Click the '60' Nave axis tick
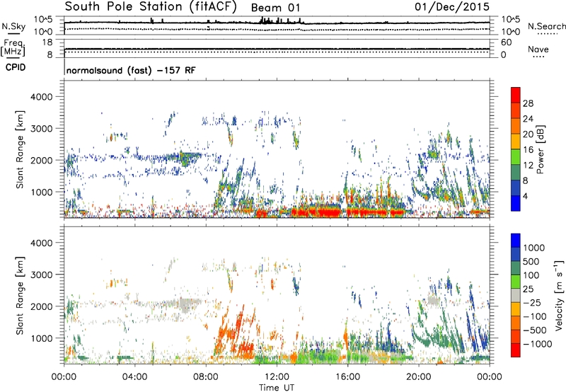Image resolution: width=566 pixels, height=392 pixels. click(x=507, y=42)
